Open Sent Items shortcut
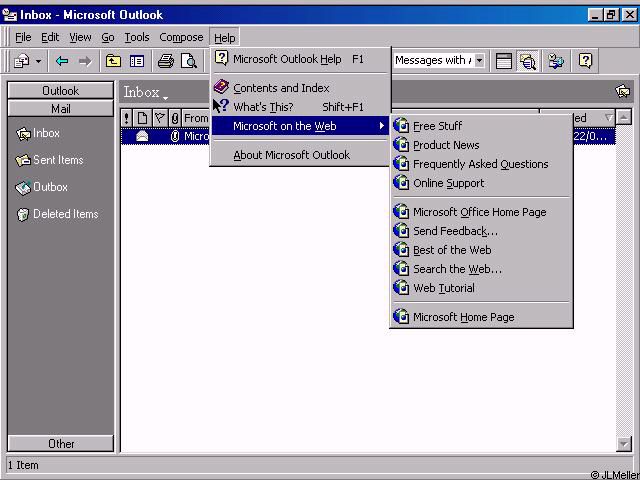 point(49,160)
